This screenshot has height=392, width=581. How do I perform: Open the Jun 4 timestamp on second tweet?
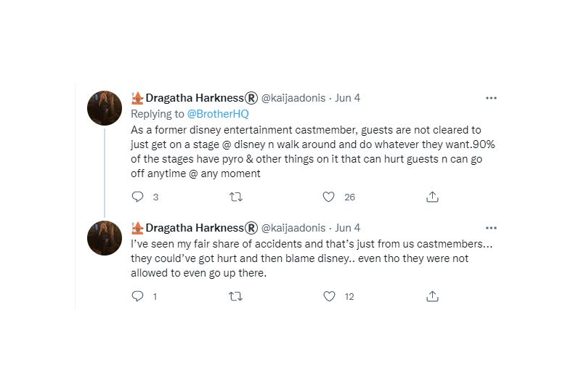(348, 227)
